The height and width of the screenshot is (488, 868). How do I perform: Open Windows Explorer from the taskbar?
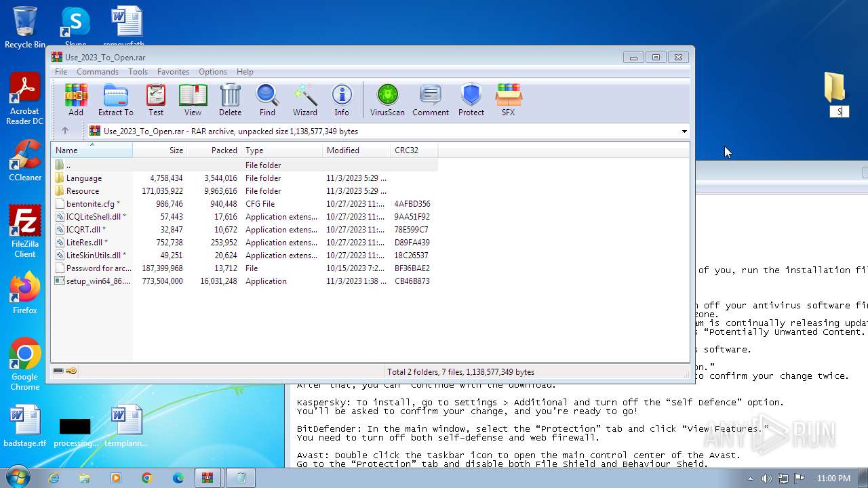click(x=85, y=478)
